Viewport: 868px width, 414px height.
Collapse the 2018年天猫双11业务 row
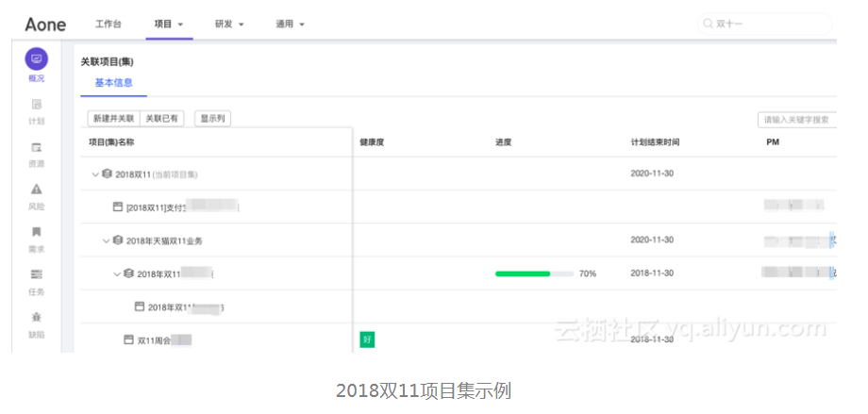point(107,240)
